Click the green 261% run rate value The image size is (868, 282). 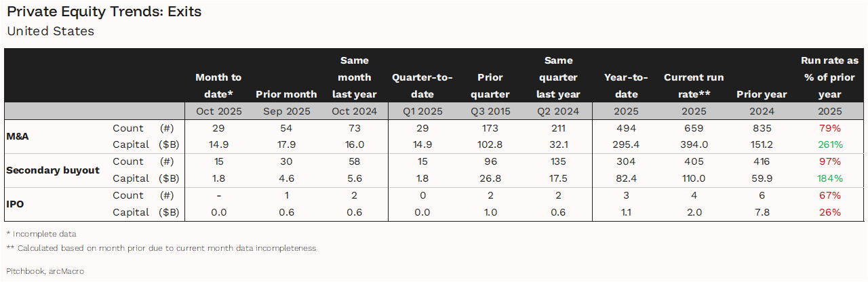[830, 144]
